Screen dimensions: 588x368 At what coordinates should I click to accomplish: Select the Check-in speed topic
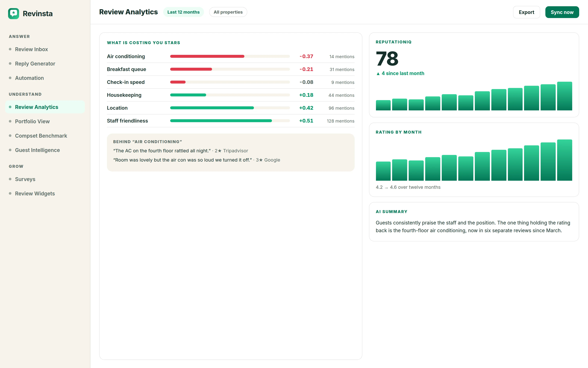click(231, 82)
